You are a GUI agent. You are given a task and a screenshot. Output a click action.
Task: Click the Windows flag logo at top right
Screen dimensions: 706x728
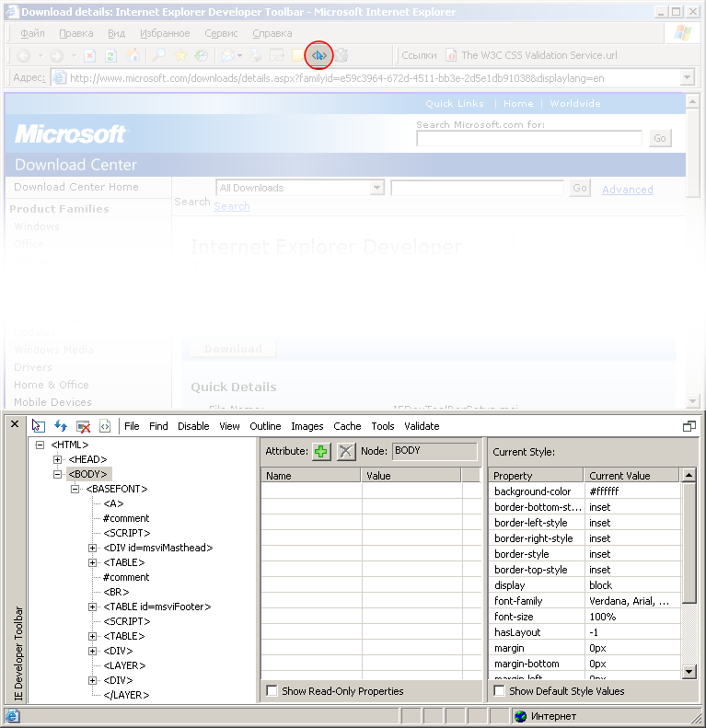(683, 33)
